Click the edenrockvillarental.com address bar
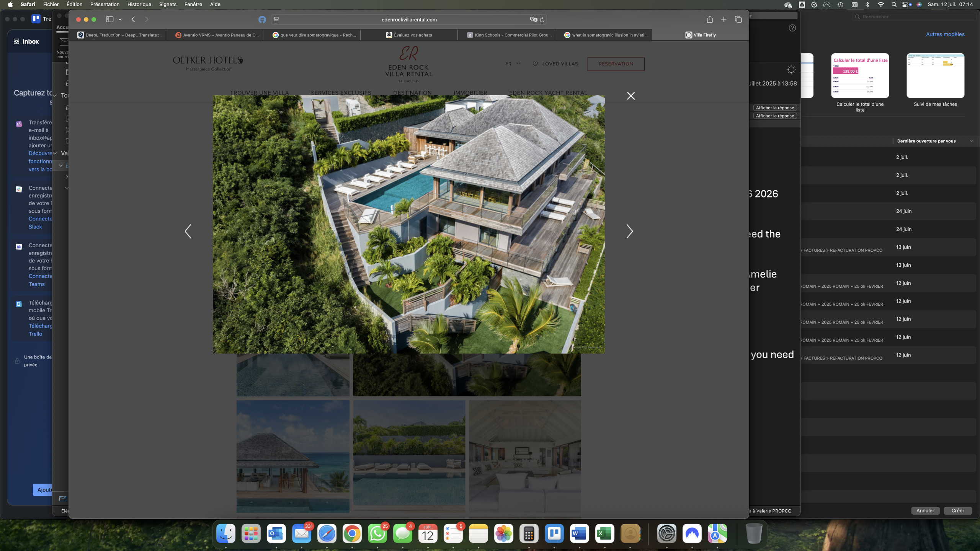Screen dimensions: 980x551 point(409,20)
